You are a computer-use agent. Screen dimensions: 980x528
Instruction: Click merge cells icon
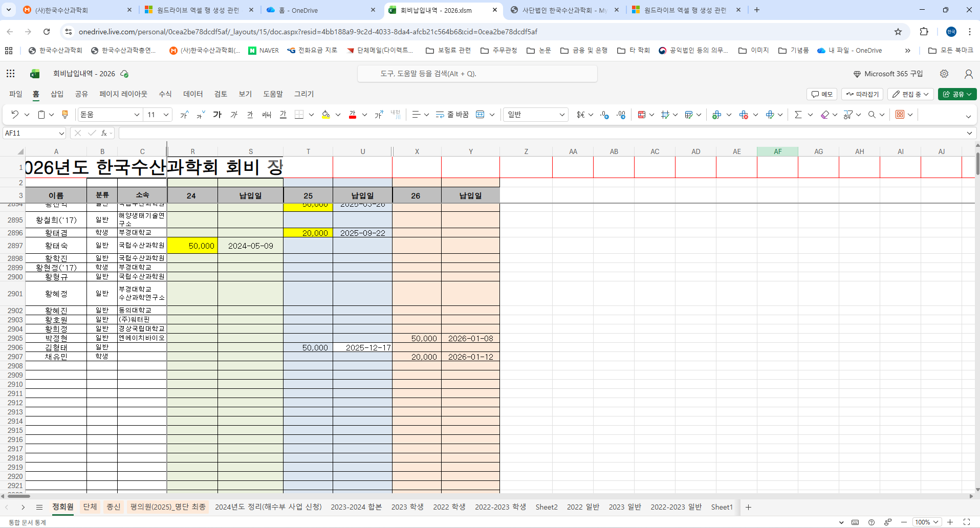480,115
